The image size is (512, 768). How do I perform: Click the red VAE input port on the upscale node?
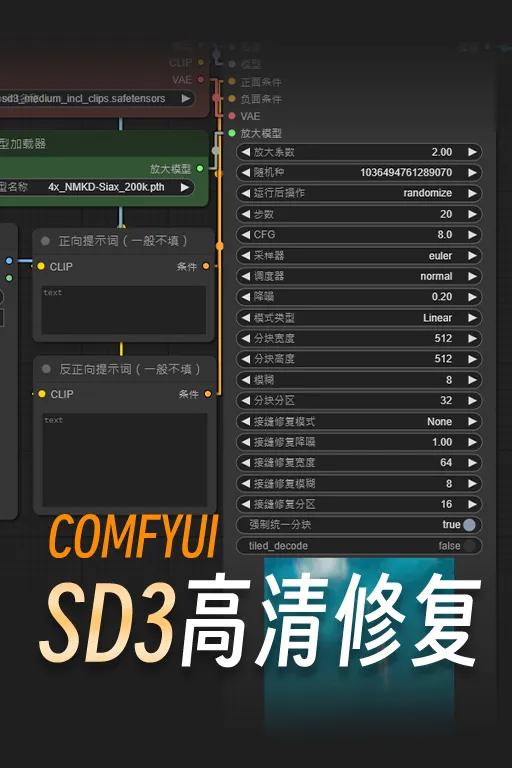coord(232,116)
